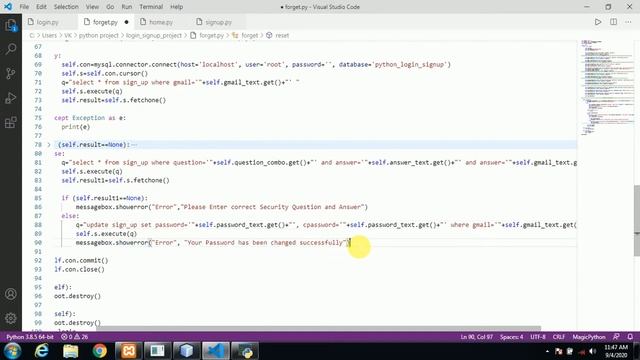
Task: Click Ln 90, Col 97 status item
Action: [x=477, y=337]
